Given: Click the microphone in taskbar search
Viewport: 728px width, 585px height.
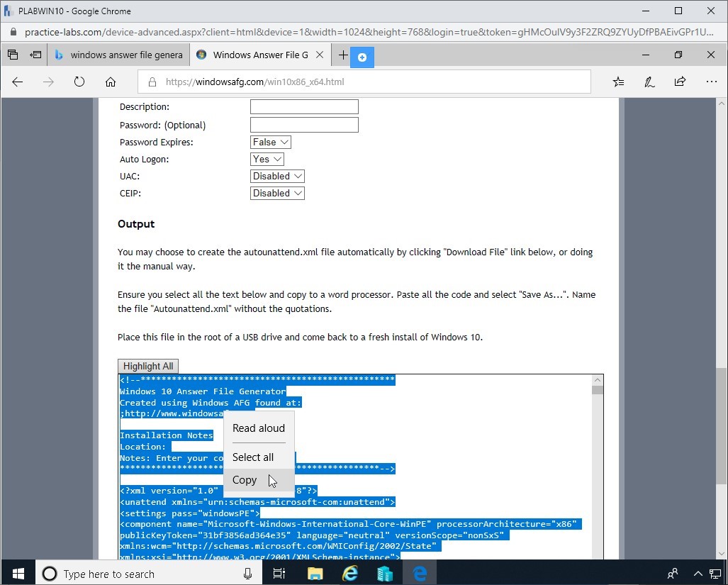Looking at the screenshot, I should coord(248,574).
